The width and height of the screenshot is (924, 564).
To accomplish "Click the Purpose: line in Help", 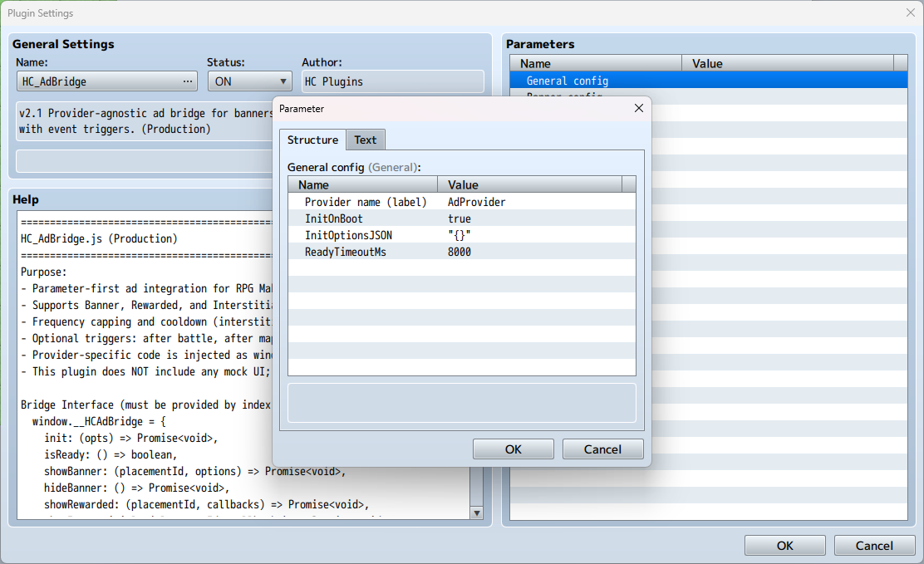I will click(43, 272).
